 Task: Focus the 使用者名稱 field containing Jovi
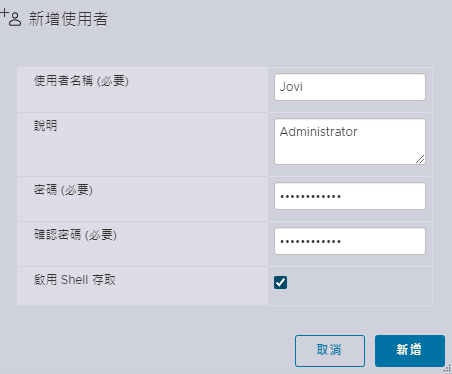click(x=350, y=87)
